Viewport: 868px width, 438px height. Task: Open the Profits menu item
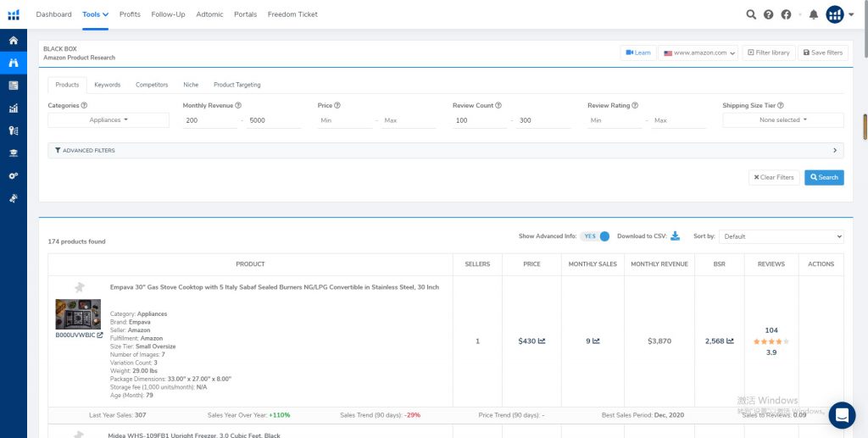130,14
